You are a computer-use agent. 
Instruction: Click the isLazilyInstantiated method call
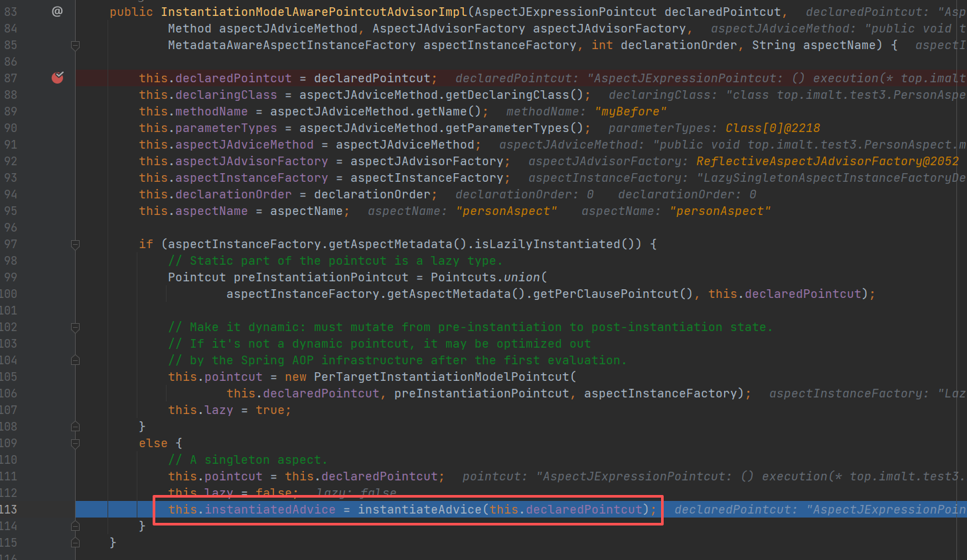click(x=548, y=244)
